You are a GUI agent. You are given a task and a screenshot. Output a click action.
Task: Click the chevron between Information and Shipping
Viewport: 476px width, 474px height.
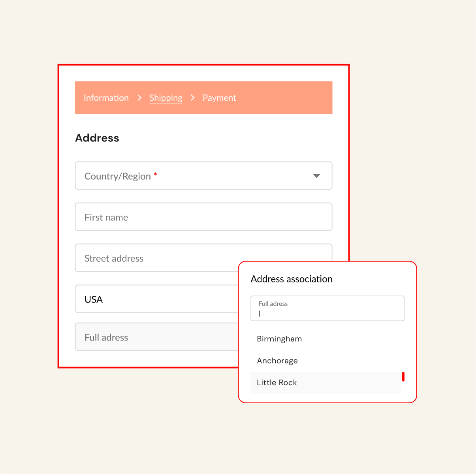click(x=139, y=98)
